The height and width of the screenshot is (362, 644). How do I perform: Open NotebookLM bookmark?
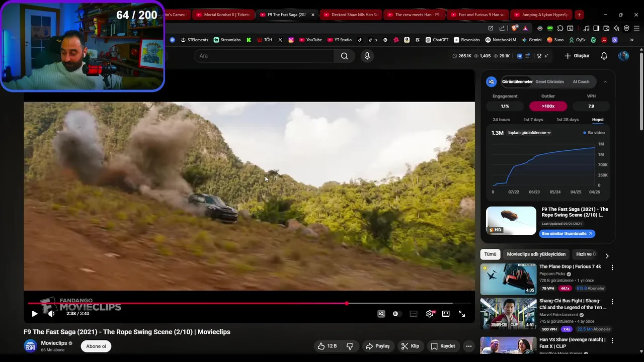click(501, 40)
